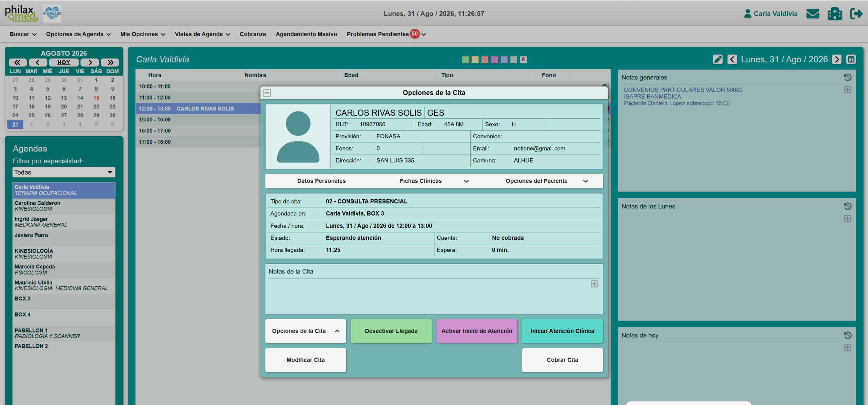Image resolution: width=868 pixels, height=405 pixels.
Task: Jump back one year with double-left arrow
Action: pos(18,62)
